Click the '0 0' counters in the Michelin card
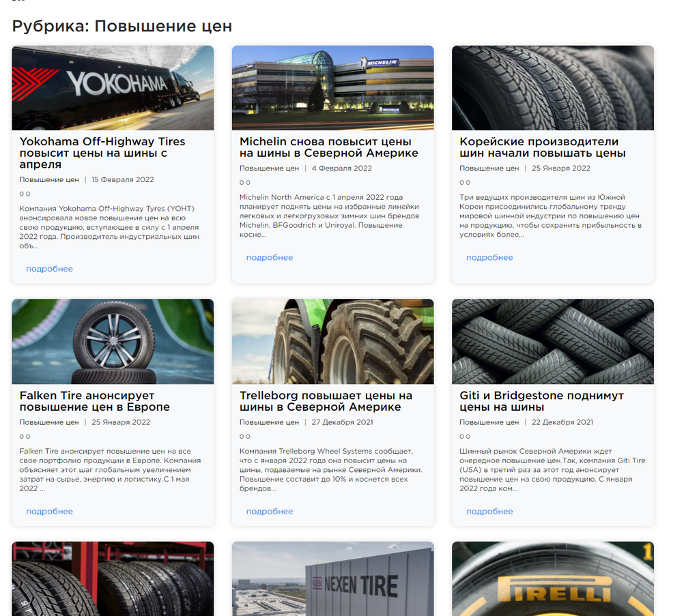This screenshot has width=699, height=616. pyautogui.click(x=245, y=183)
